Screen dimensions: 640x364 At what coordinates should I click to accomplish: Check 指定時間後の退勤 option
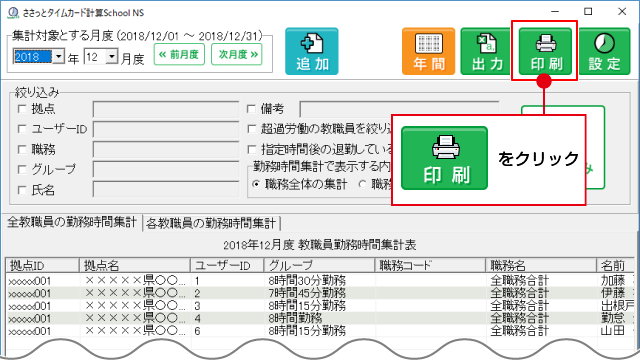[x=252, y=149]
